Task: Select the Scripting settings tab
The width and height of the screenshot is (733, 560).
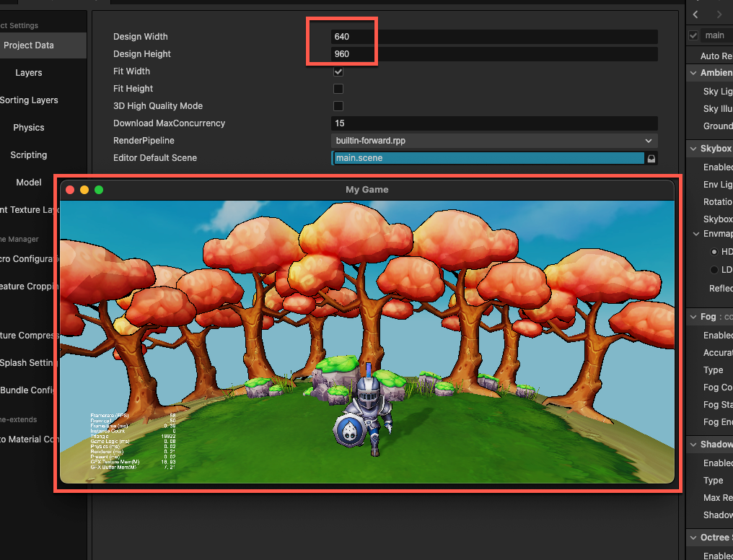Action: pos(29,154)
